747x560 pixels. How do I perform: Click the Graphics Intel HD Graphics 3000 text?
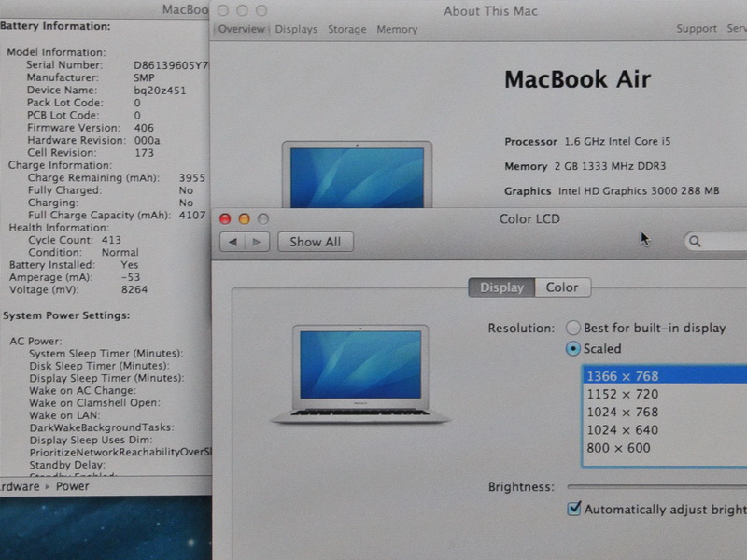click(612, 191)
